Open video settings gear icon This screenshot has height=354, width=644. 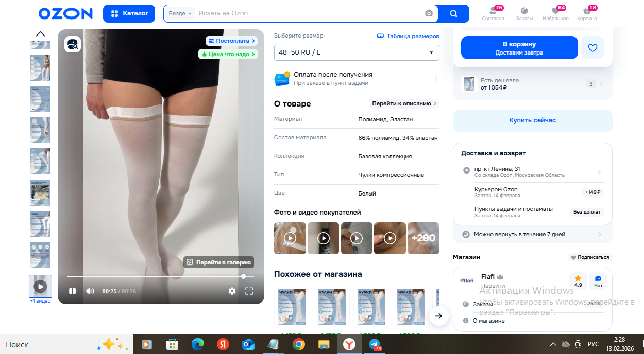point(232,291)
